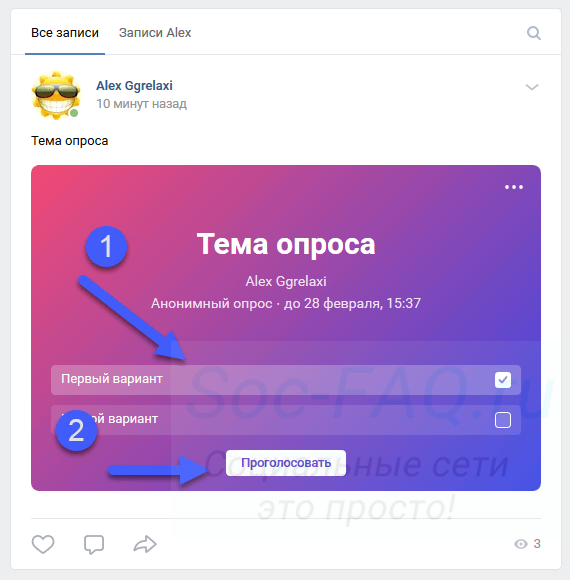Click the view count number 3
The image size is (570, 580).
click(537, 544)
